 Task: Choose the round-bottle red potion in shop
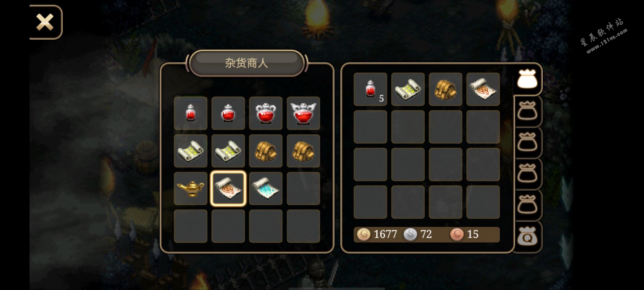click(x=228, y=113)
